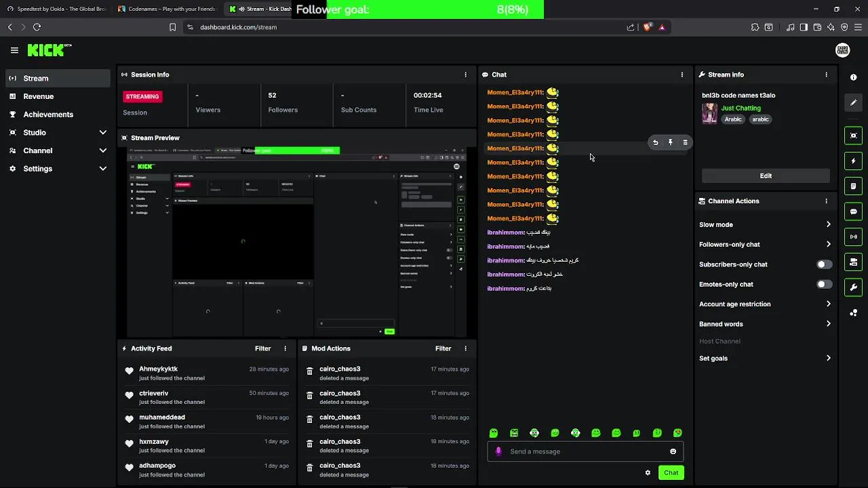The height and width of the screenshot is (488, 868).
Task: Select Achievements in the left navigation
Action: coord(58,115)
